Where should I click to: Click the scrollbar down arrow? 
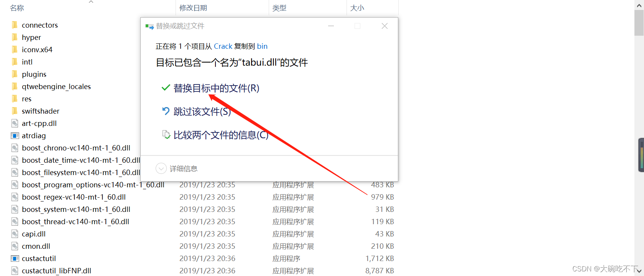tap(639, 271)
